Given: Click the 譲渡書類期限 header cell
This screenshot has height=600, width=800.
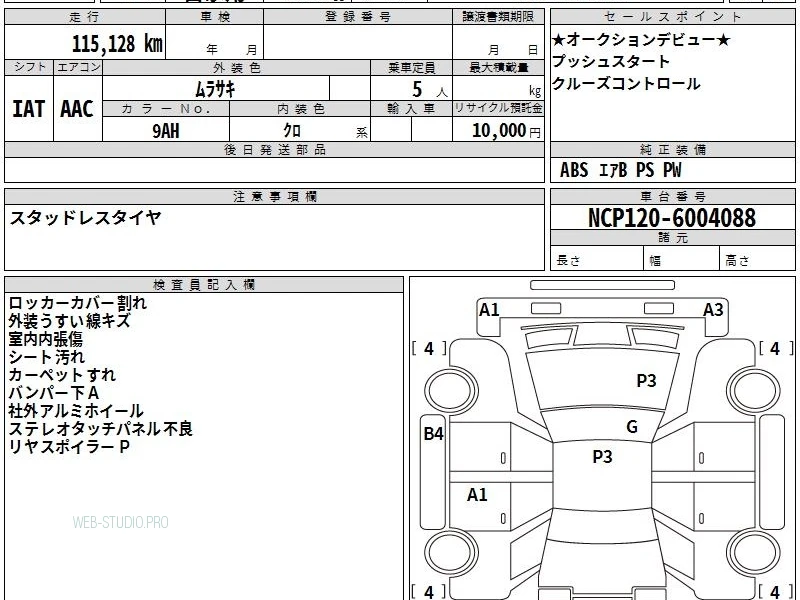Looking at the screenshot, I should tap(498, 17).
